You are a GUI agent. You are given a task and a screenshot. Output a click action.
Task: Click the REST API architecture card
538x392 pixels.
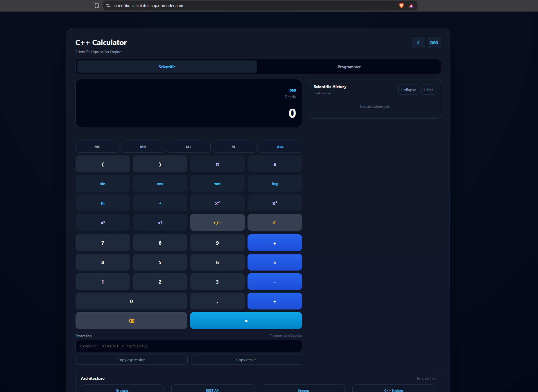tap(213, 389)
